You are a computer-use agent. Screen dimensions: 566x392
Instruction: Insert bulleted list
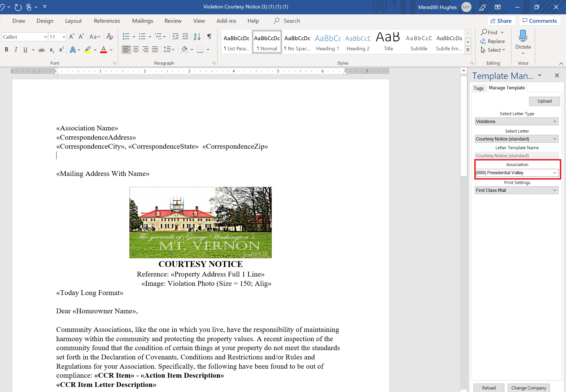pos(126,36)
